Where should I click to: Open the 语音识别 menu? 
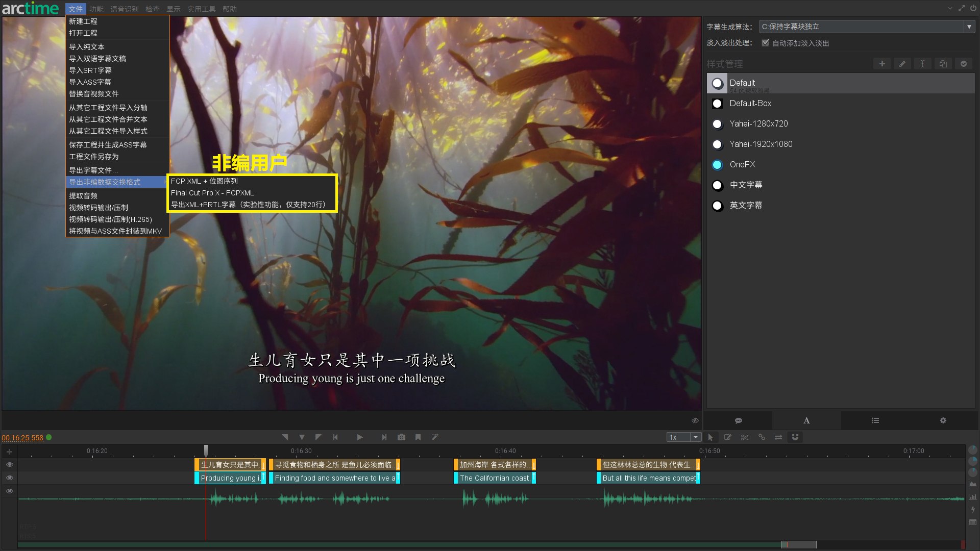pos(125,9)
